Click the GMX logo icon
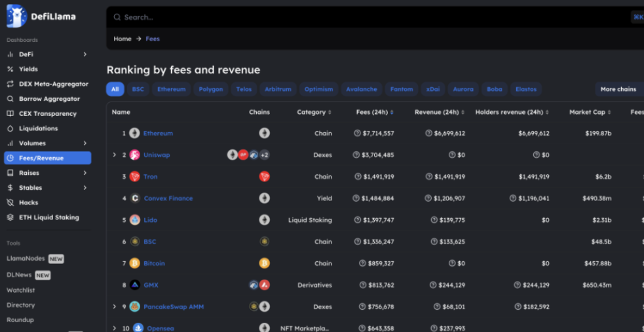Viewport: 644px width, 332px height. (134, 285)
